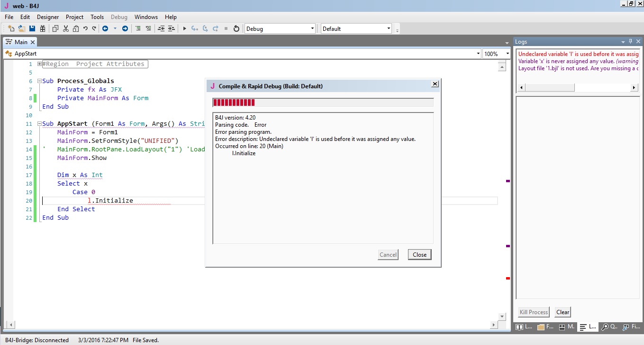Copy selection using the toolbar copy icon
The image size is (644, 345).
(55, 28)
